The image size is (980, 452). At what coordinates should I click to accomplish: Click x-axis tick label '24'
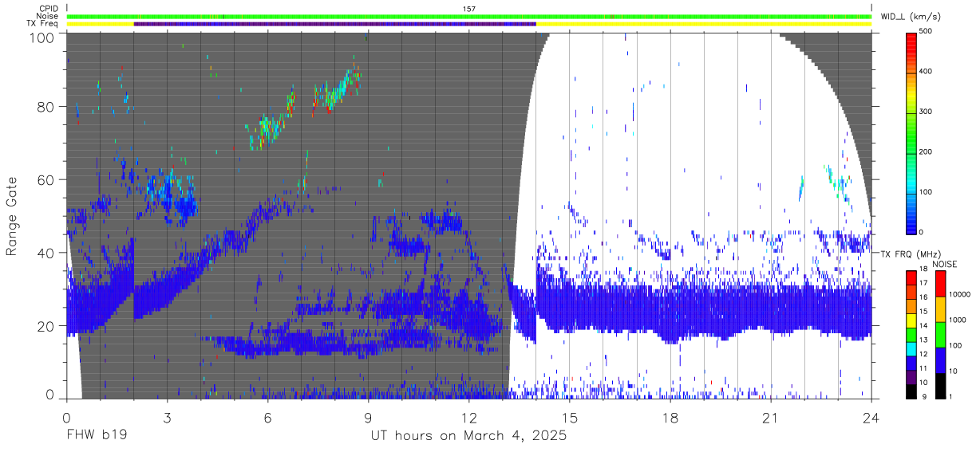pos(871,419)
